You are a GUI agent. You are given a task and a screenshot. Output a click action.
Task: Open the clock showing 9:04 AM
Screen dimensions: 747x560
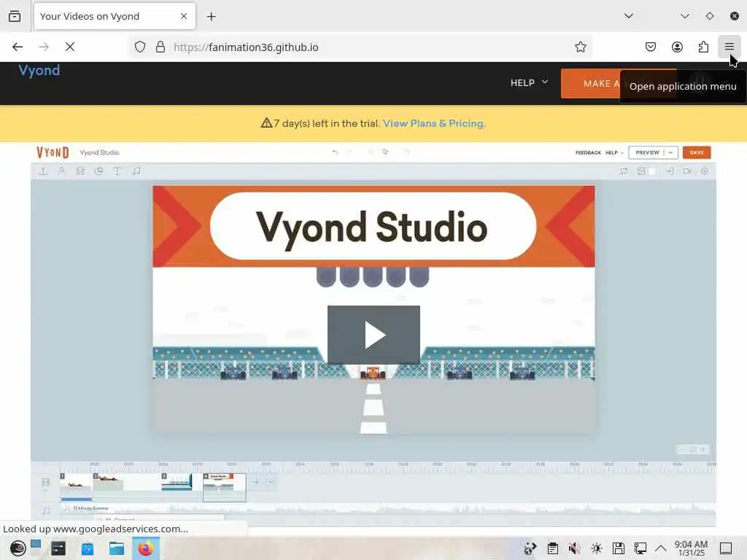[691, 548]
